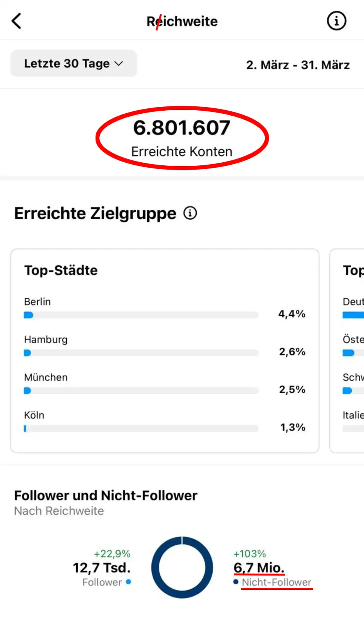Tap info icon beside Erreichte Zielgruppe

pos(190,213)
